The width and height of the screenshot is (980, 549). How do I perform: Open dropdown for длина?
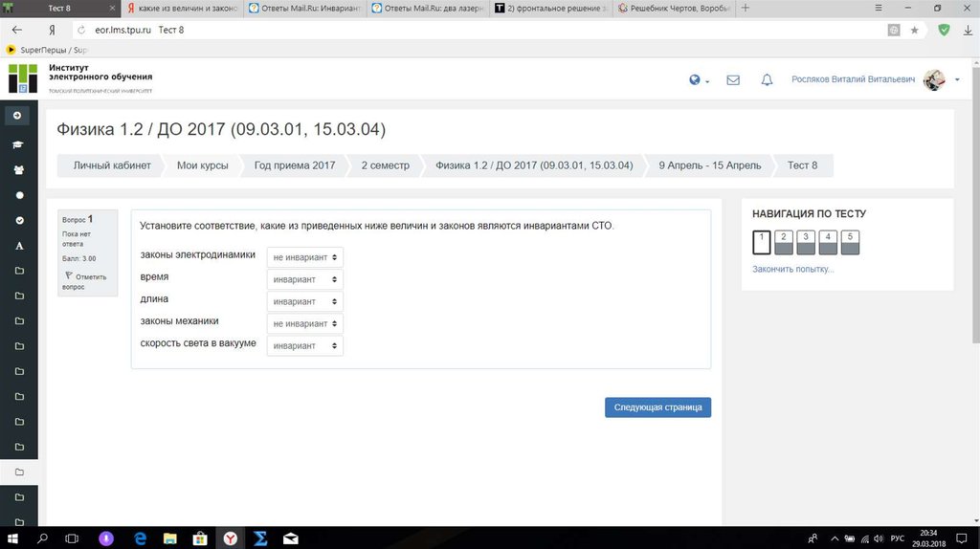pyautogui.click(x=305, y=301)
